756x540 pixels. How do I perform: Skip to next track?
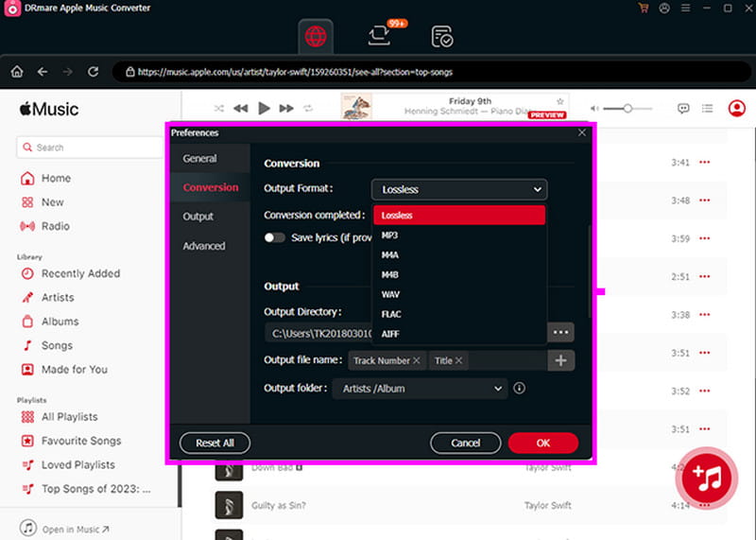point(286,108)
